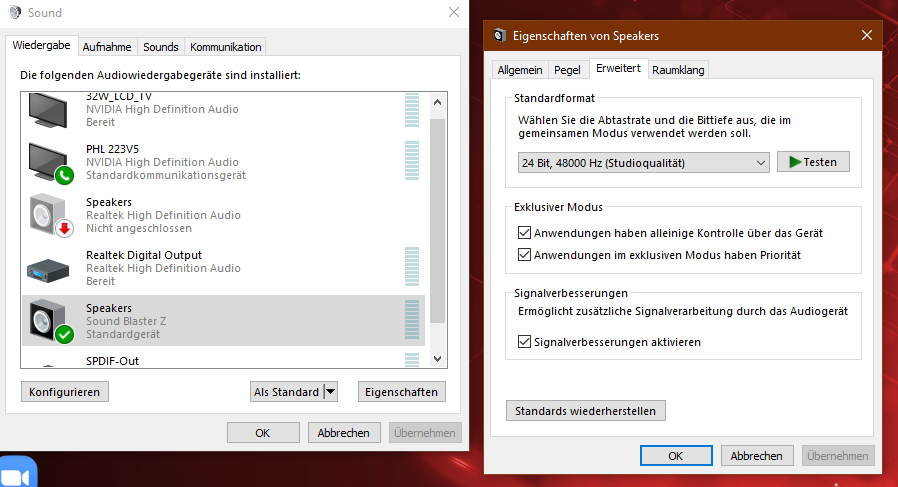This screenshot has height=487, width=898.
Task: Select the PHL 223V5 monitor icon
Action: coord(50,163)
